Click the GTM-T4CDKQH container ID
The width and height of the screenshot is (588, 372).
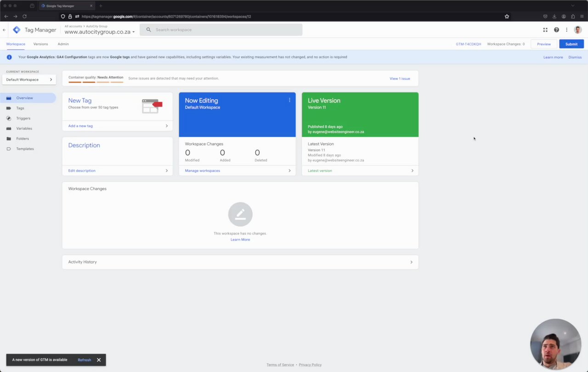tap(469, 44)
